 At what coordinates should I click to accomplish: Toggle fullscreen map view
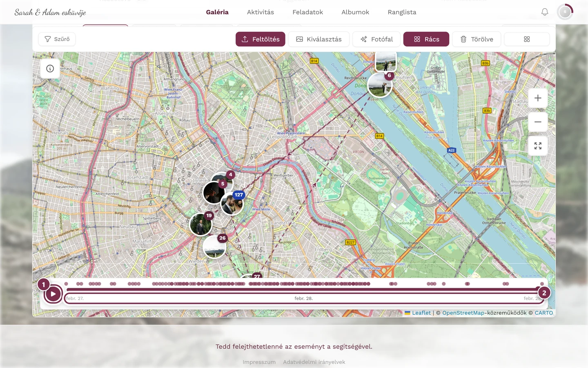pyautogui.click(x=538, y=146)
